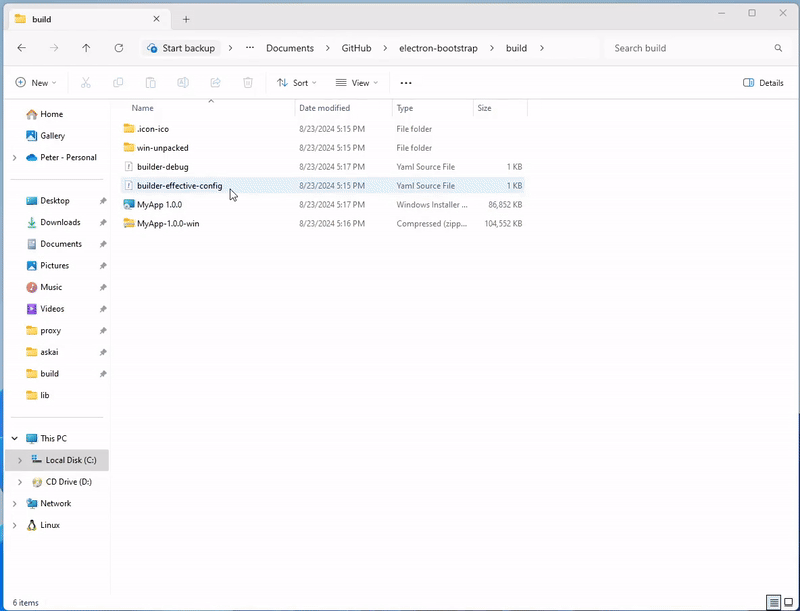
Task: Click the Share icon in toolbar
Action: point(215,83)
